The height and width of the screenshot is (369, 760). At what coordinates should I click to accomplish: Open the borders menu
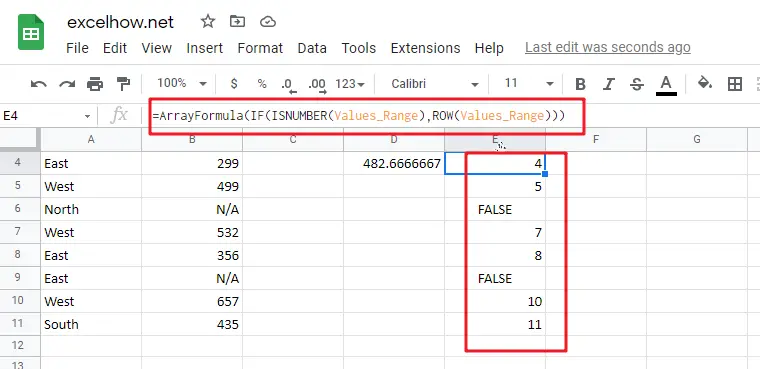click(735, 84)
